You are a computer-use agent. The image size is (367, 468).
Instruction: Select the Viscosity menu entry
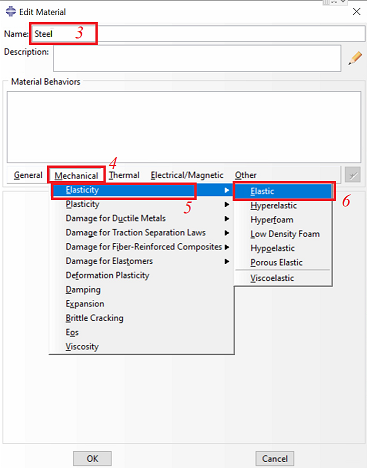click(141, 347)
